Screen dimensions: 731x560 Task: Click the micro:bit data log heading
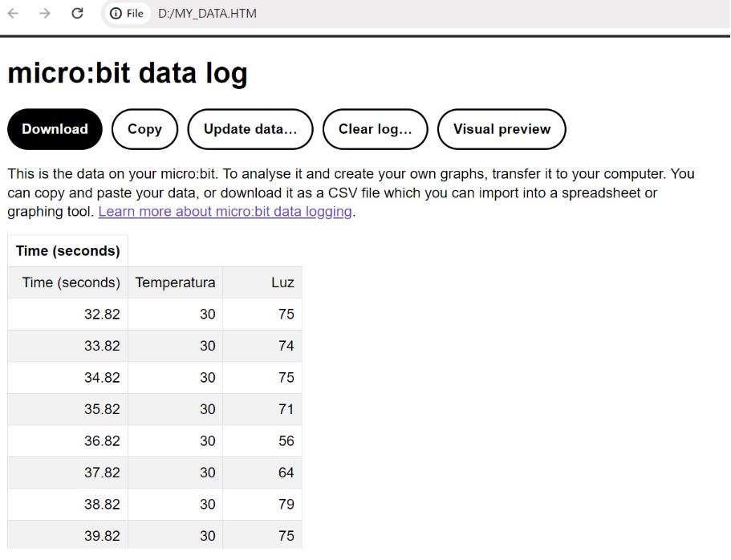click(x=128, y=73)
